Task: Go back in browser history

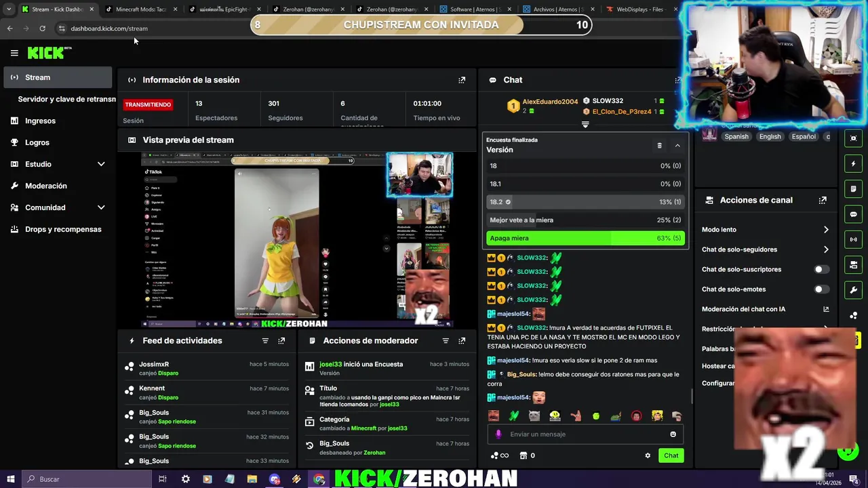Action: (x=9, y=28)
